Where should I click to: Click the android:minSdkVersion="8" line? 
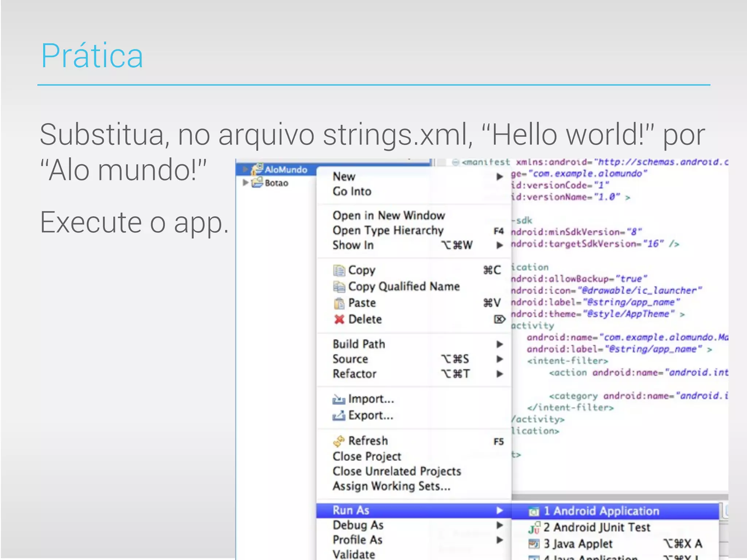pos(576,232)
